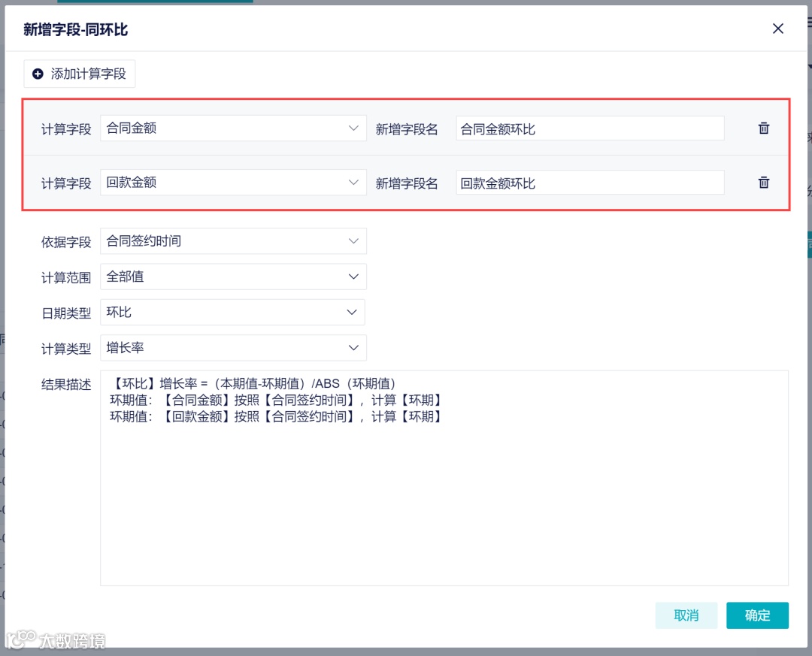812x656 pixels.
Task: Expand the 合同签约时间 field dropdown
Action: [233, 240]
